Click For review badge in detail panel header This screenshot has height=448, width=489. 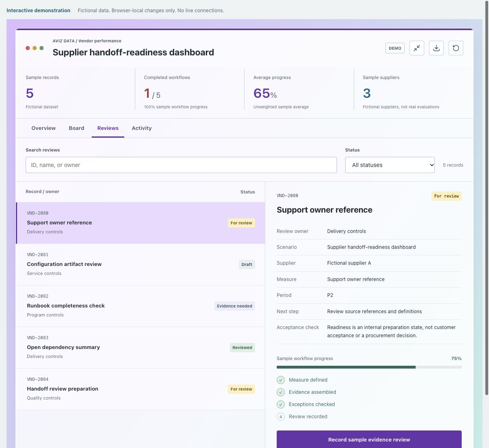447,196
